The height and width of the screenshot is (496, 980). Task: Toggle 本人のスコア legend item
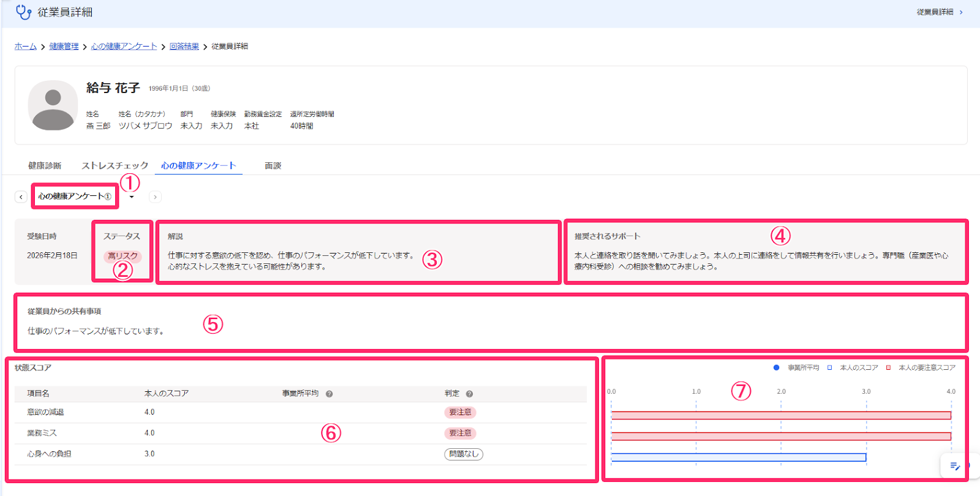[x=853, y=367]
